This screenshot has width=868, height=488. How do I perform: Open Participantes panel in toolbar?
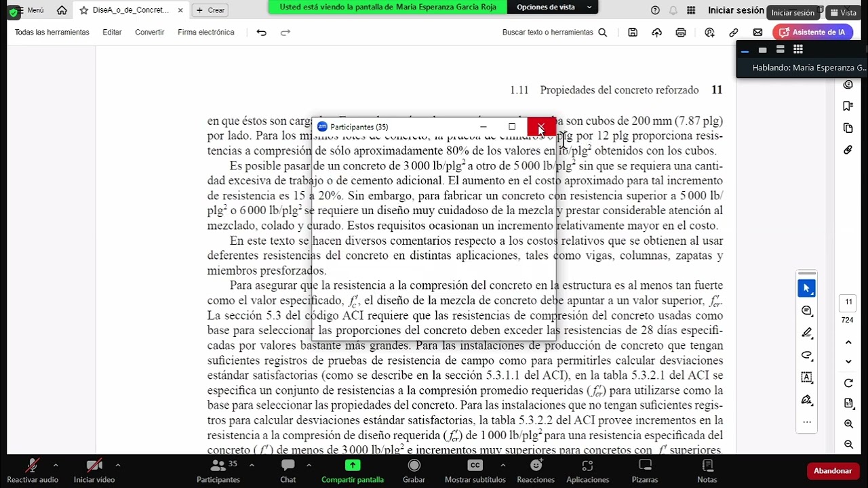click(218, 471)
